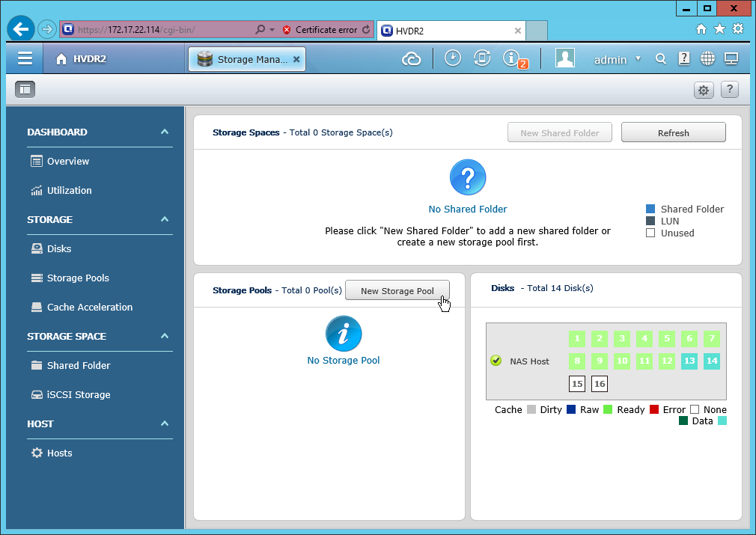Click the No Storage Pool link text

pos(344,361)
